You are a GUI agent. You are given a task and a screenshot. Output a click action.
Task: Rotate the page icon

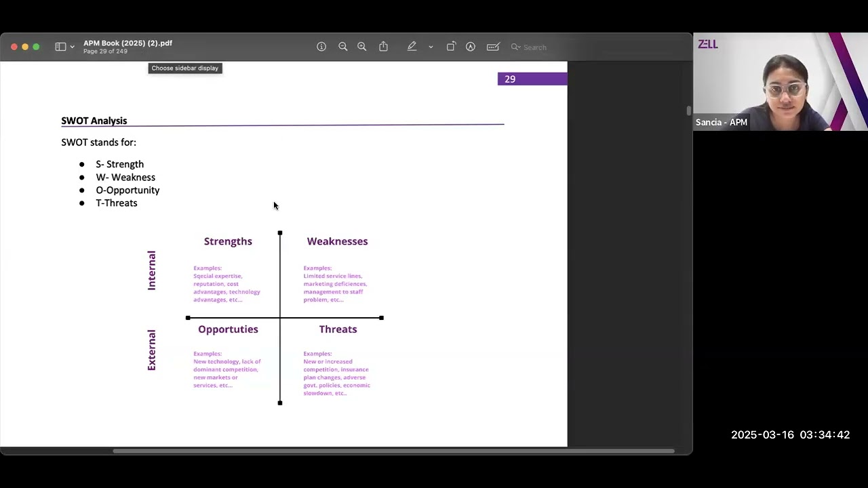click(x=451, y=47)
